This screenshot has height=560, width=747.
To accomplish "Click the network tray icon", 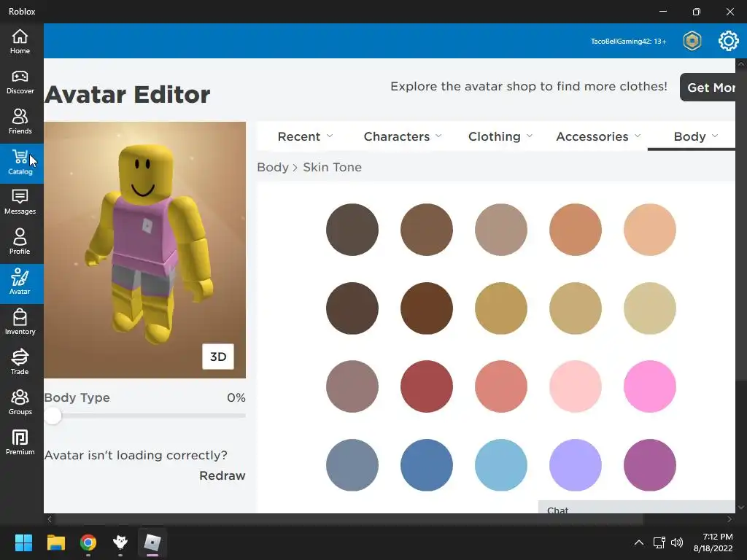I will (659, 542).
